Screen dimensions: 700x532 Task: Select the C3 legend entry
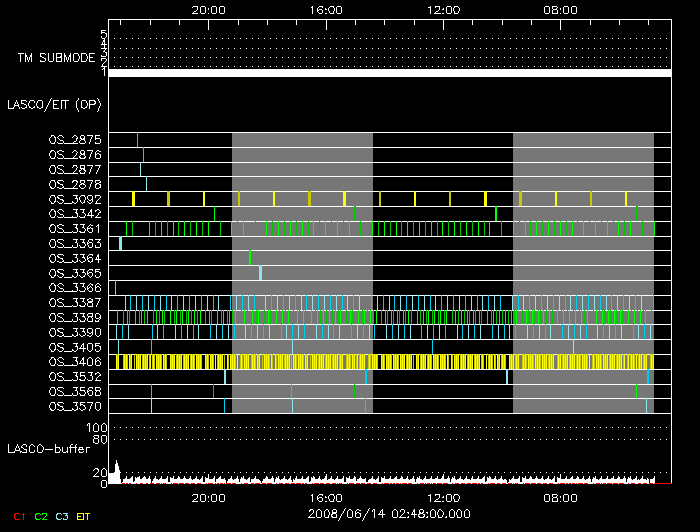coord(62,516)
